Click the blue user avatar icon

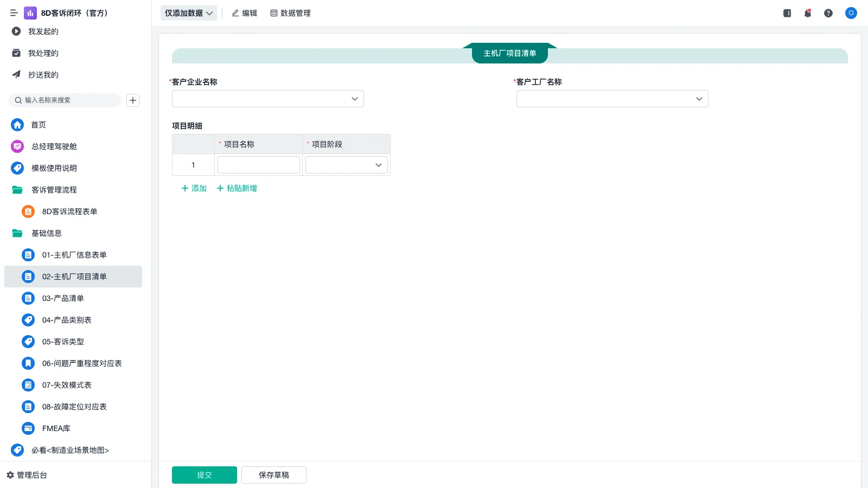coord(851,13)
